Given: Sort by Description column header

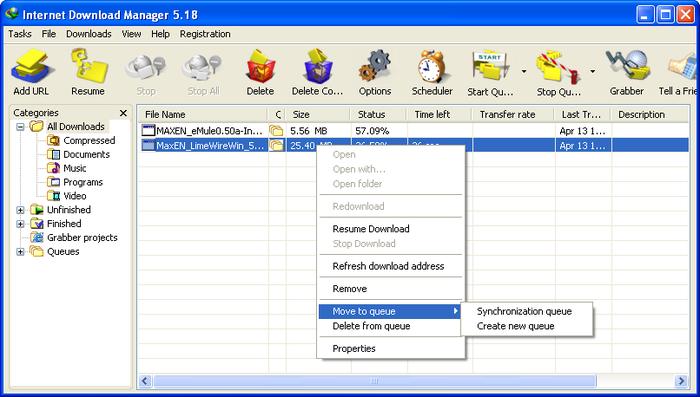Looking at the screenshot, I should pyautogui.click(x=650, y=114).
